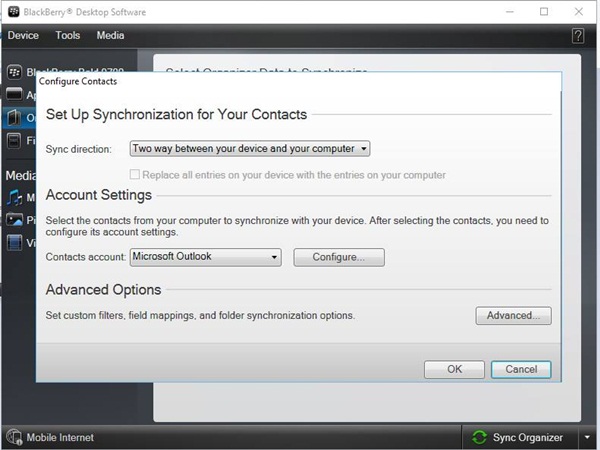Click the help question mark icon
Image resolution: width=600 pixels, height=450 pixels.
(577, 36)
